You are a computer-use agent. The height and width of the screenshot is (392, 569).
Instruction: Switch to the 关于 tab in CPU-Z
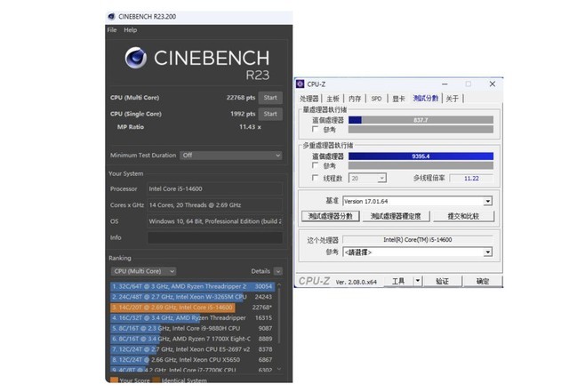click(x=453, y=99)
